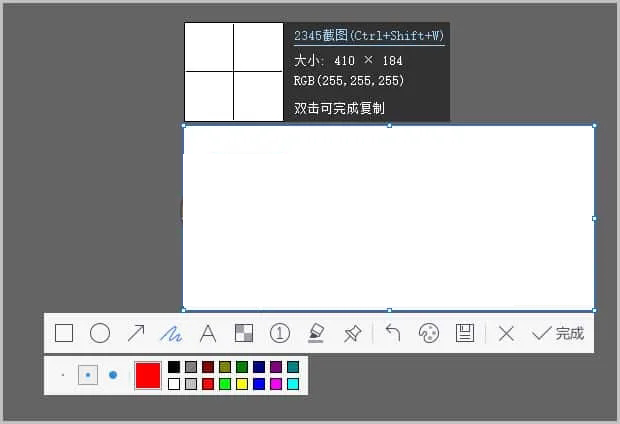
Task: Select the arrow drawing tool
Action: 136,333
